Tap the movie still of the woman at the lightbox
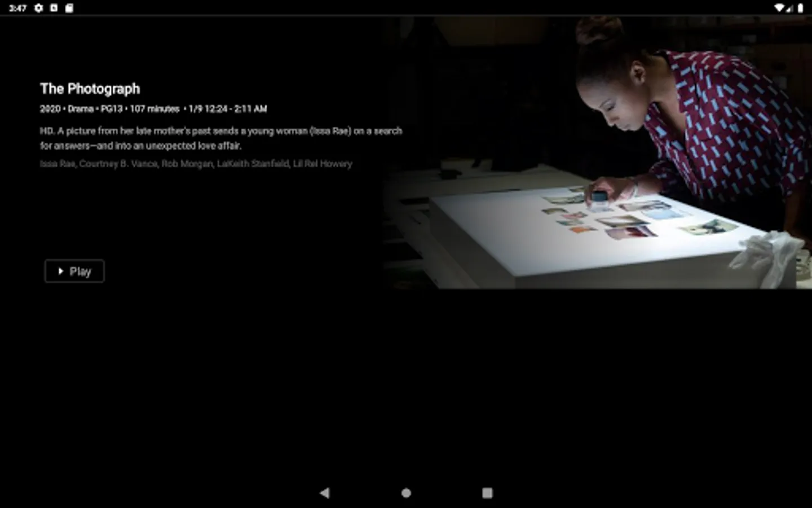Image resolution: width=812 pixels, height=508 pixels. [x=598, y=152]
